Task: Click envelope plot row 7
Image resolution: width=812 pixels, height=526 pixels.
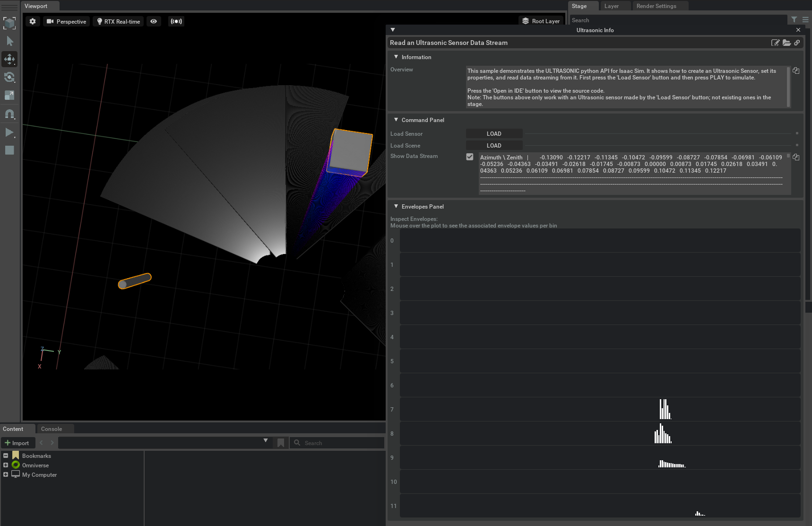Action: tap(600, 409)
